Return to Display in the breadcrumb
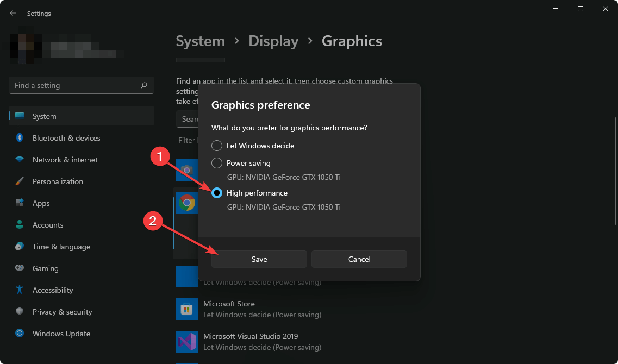Viewport: 618px width, 364px height. pyautogui.click(x=273, y=41)
